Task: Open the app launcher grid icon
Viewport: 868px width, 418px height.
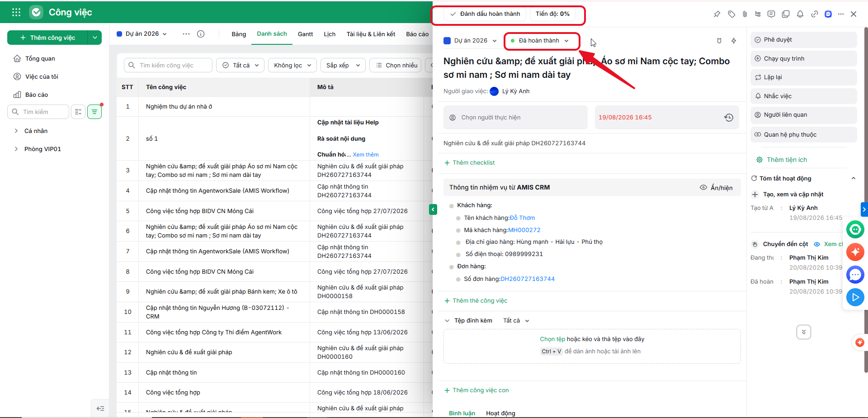Action: point(16,12)
